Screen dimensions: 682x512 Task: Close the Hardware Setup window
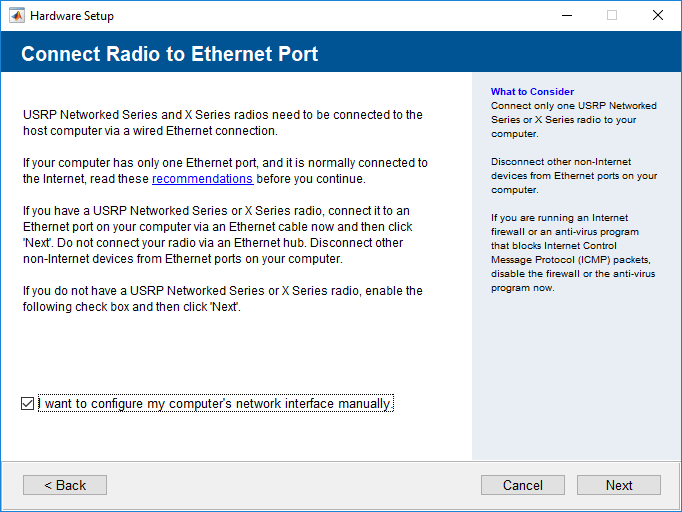point(657,15)
